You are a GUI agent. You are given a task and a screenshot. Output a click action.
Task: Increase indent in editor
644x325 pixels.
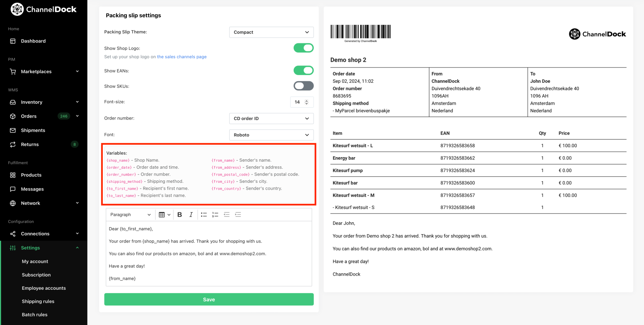pyautogui.click(x=238, y=215)
